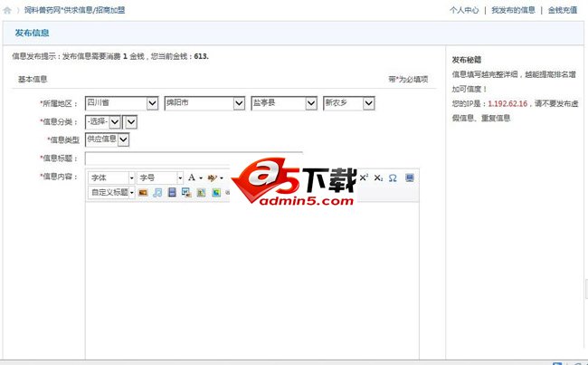The height and width of the screenshot is (365, 588).
Task: Open the 信息类型 dropdown showing 供应信息
Action: point(108,139)
